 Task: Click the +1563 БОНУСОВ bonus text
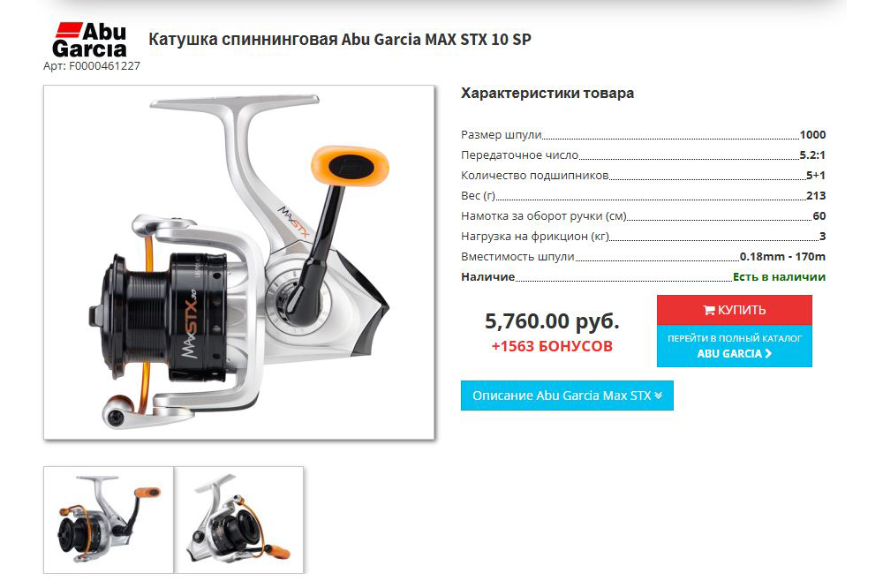click(x=552, y=346)
